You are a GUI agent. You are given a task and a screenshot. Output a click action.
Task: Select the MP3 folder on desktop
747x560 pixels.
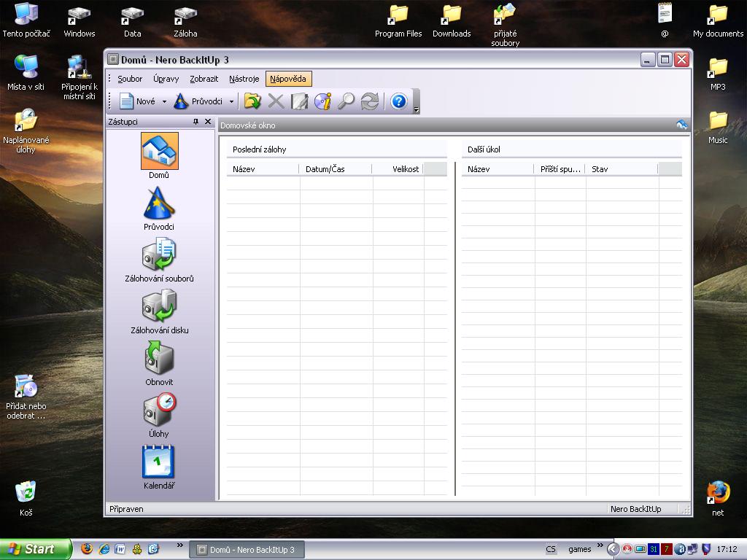coord(718,74)
